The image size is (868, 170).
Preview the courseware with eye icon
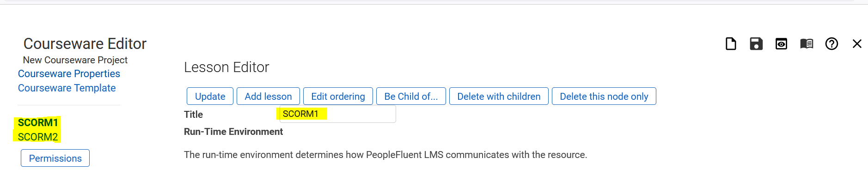(781, 44)
